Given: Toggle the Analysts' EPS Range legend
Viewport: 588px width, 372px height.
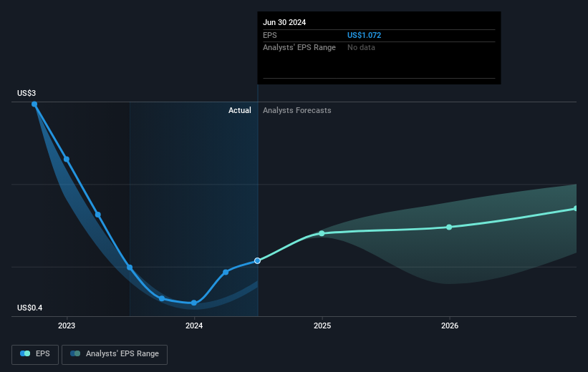Looking at the screenshot, I should pyautogui.click(x=115, y=354).
